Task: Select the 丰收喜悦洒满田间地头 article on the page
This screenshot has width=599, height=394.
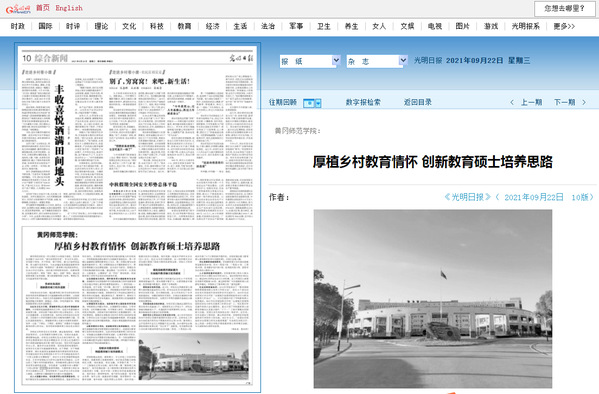Action: (x=59, y=135)
